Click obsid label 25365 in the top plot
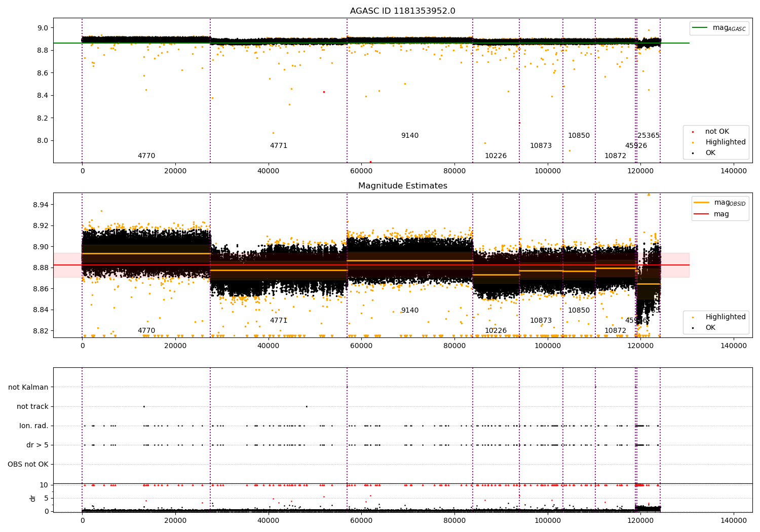 point(649,136)
